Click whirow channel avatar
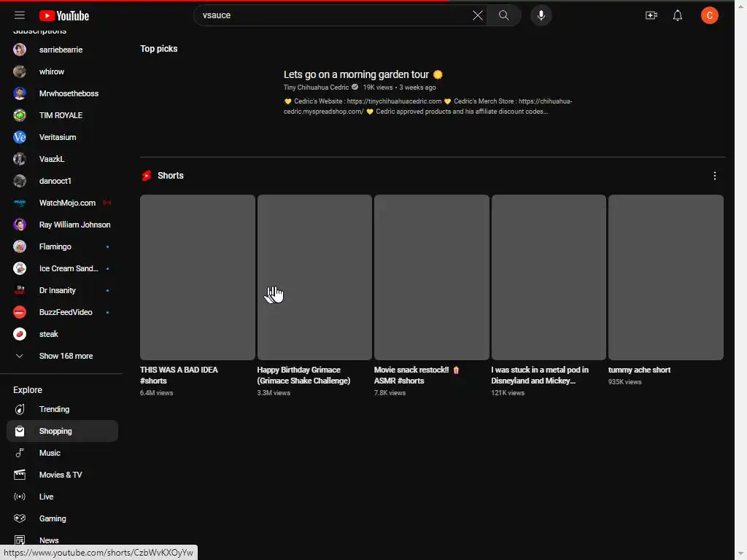Screen dimensions: 747x560 pyautogui.click(x=20, y=71)
